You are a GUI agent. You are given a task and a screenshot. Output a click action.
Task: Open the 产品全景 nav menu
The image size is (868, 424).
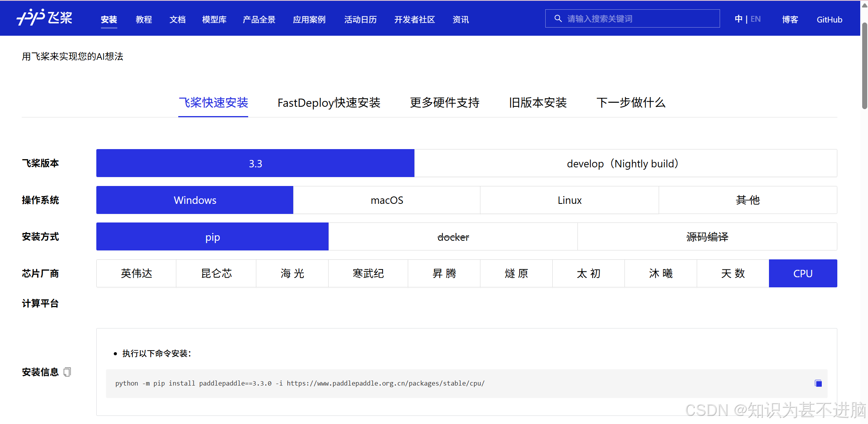pos(259,19)
